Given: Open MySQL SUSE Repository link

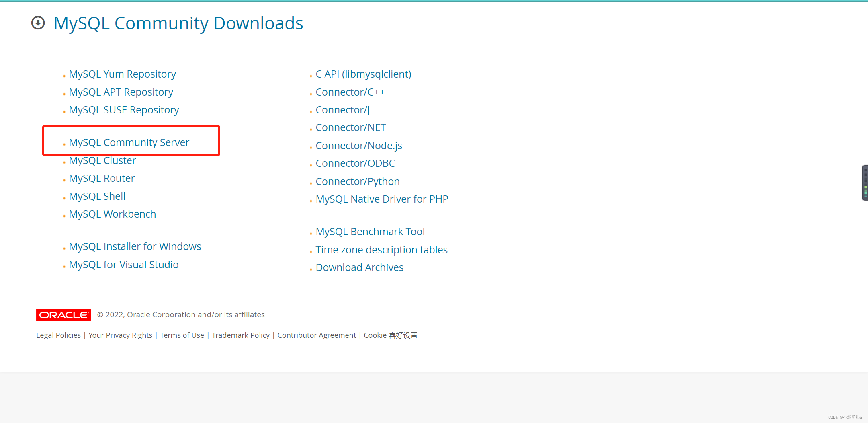Looking at the screenshot, I should (124, 110).
